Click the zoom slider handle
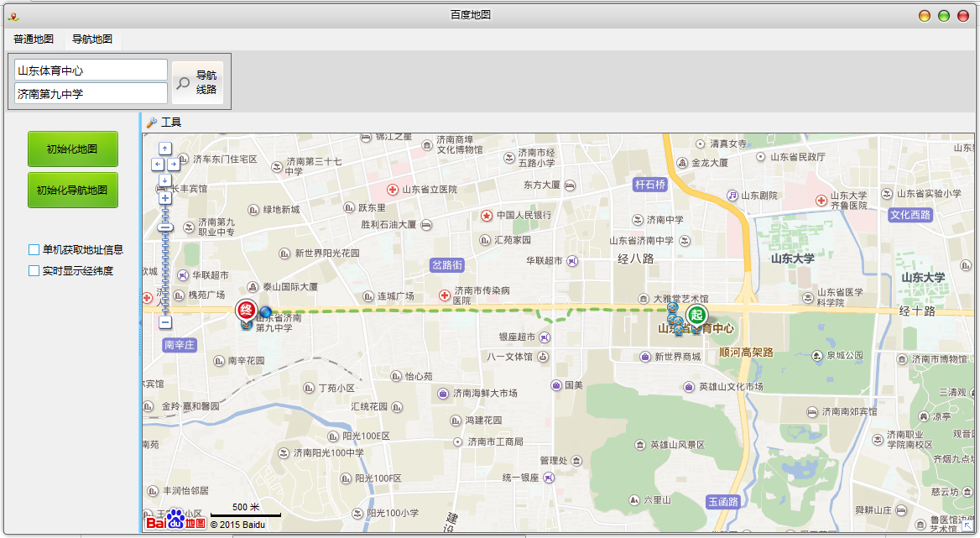 [x=165, y=227]
